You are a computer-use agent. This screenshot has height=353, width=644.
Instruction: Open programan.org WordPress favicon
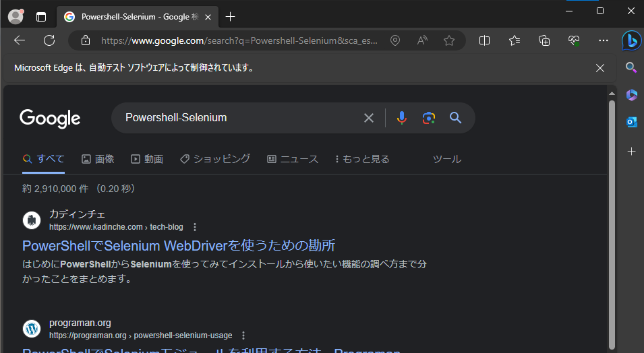click(32, 329)
